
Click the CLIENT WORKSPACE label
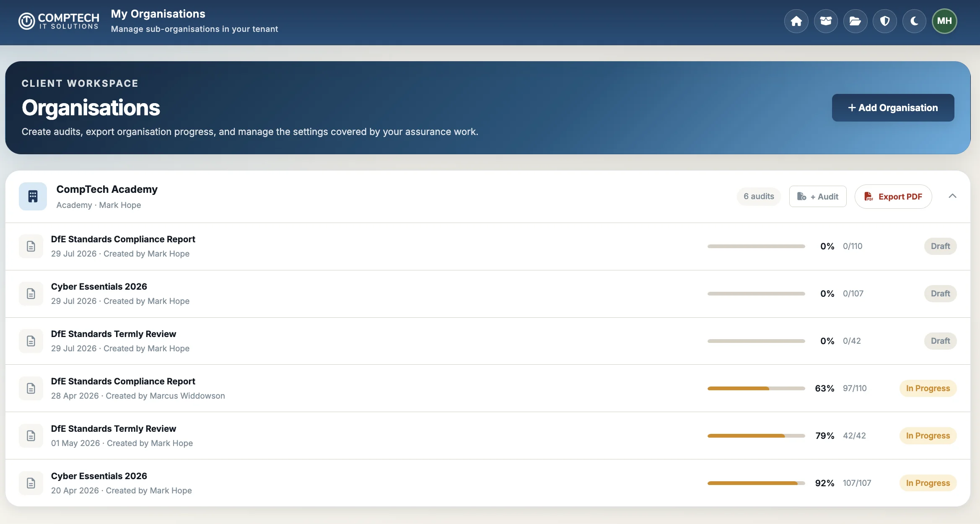(80, 83)
